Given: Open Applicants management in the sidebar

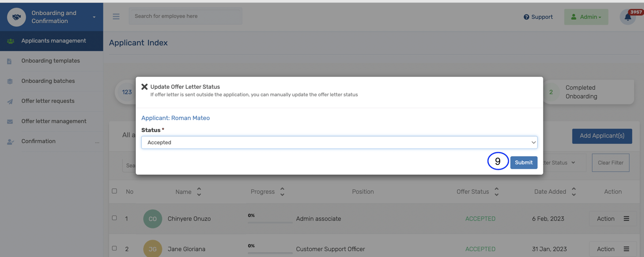Looking at the screenshot, I should pos(51,41).
